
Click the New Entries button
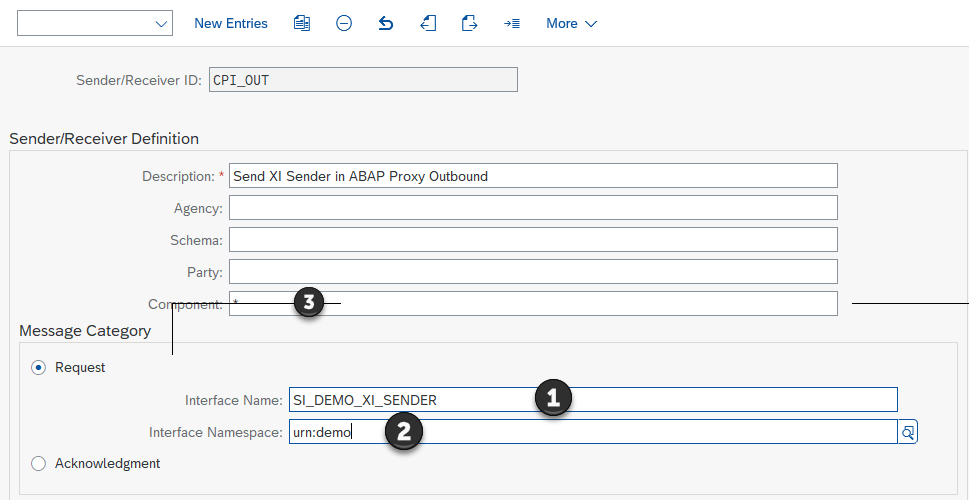[231, 23]
